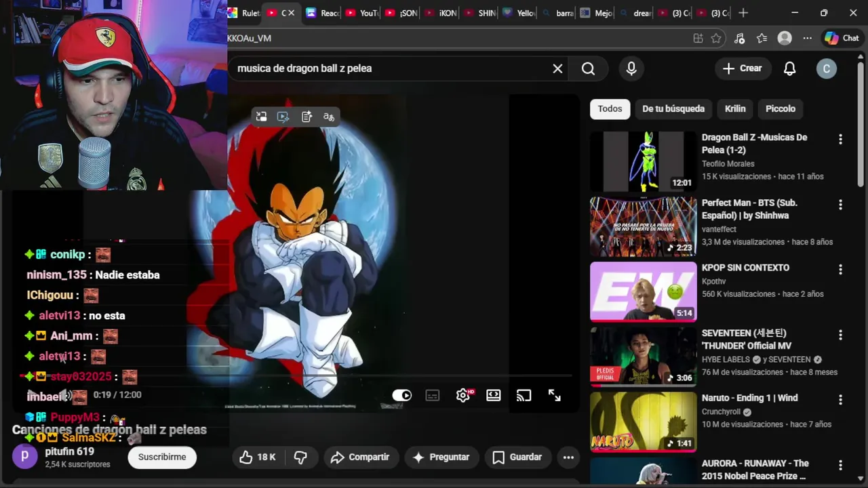Cast video to another device
Image resolution: width=868 pixels, height=488 pixels.
click(524, 395)
